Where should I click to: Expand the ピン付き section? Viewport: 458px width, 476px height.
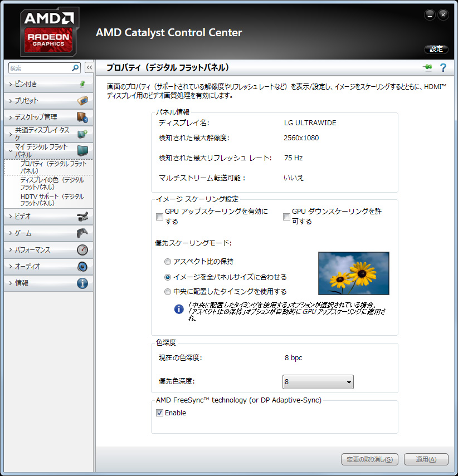tap(48, 84)
